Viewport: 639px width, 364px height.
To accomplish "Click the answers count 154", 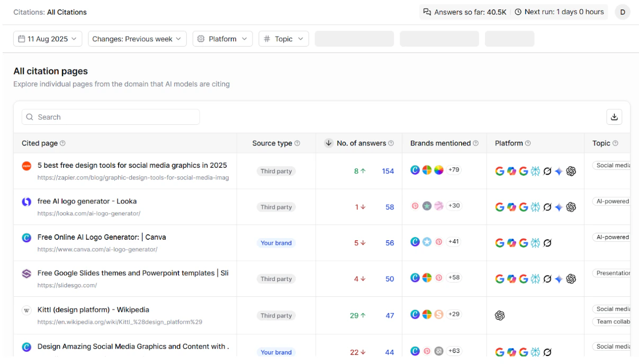I will (388, 171).
